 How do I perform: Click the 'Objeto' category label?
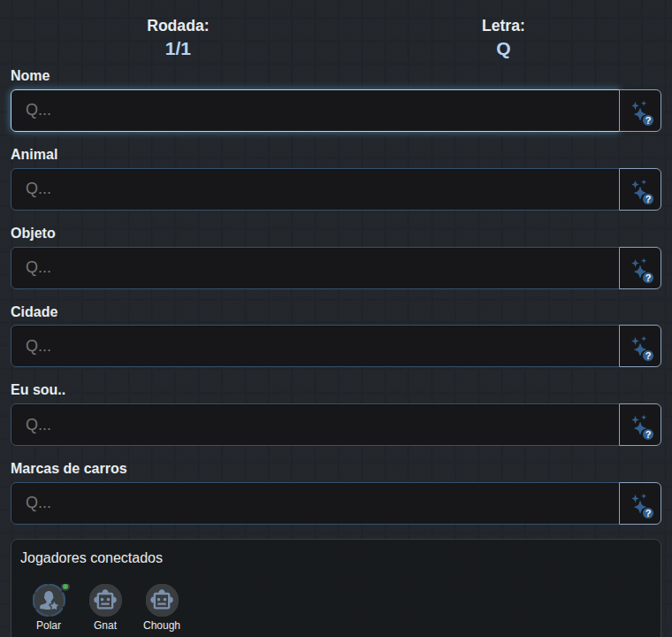(x=33, y=233)
